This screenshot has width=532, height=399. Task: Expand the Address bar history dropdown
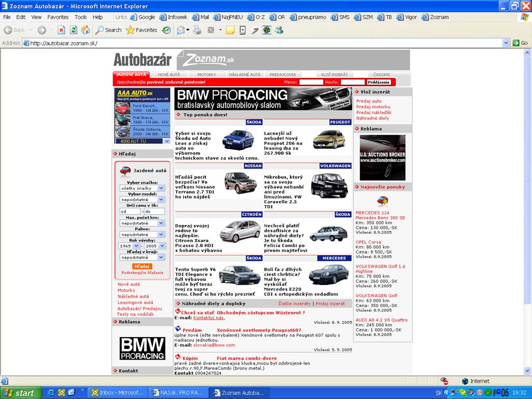(x=506, y=43)
